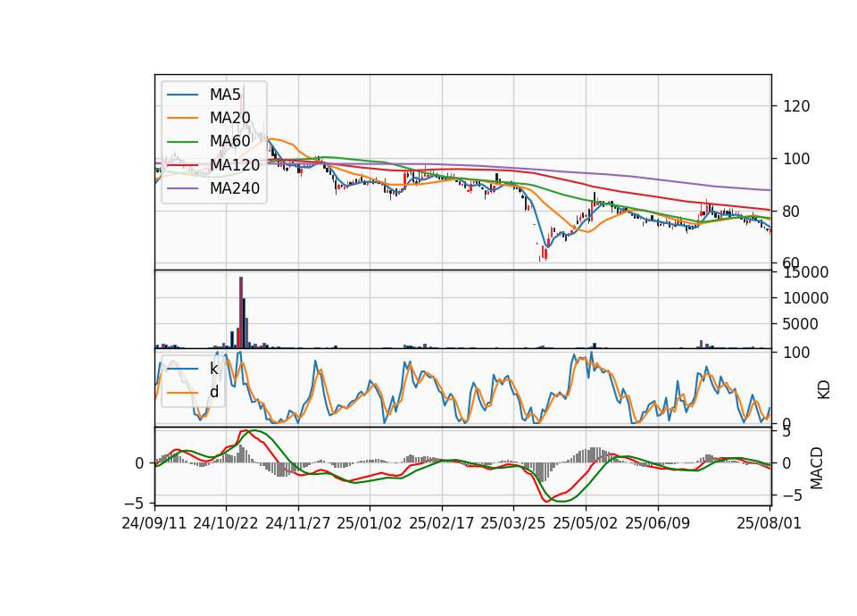Click the 120 price axis tick
The image size is (857, 616).
tap(796, 106)
